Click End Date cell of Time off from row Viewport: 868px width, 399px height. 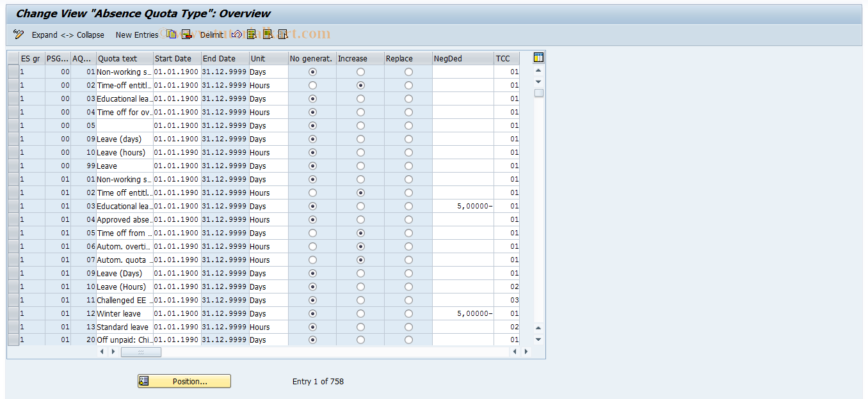[x=225, y=233]
